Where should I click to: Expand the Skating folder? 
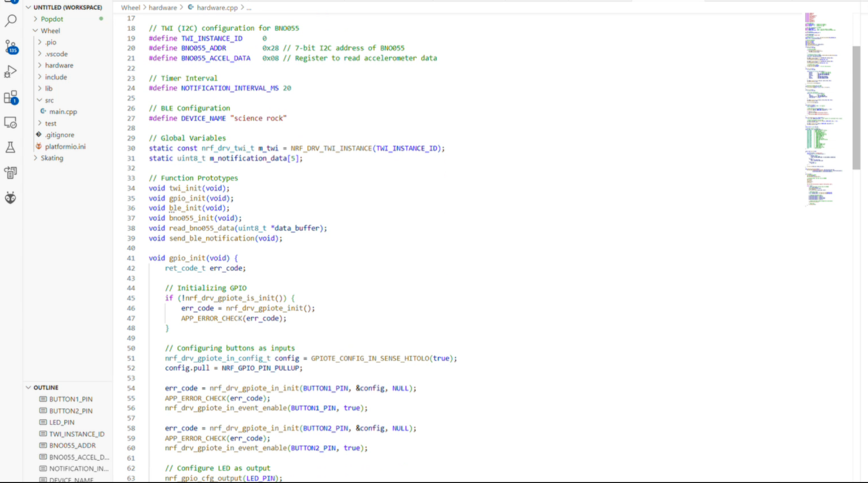[x=35, y=158]
